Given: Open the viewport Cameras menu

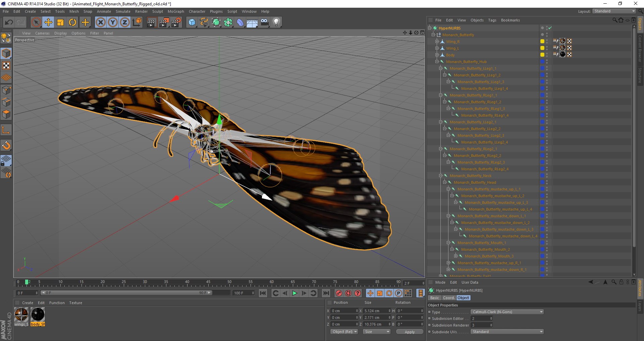Looking at the screenshot, I should point(42,33).
